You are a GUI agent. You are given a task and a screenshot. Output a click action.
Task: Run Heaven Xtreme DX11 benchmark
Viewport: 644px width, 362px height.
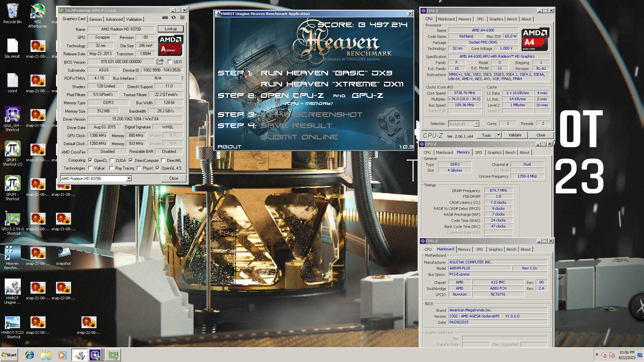[332, 84]
